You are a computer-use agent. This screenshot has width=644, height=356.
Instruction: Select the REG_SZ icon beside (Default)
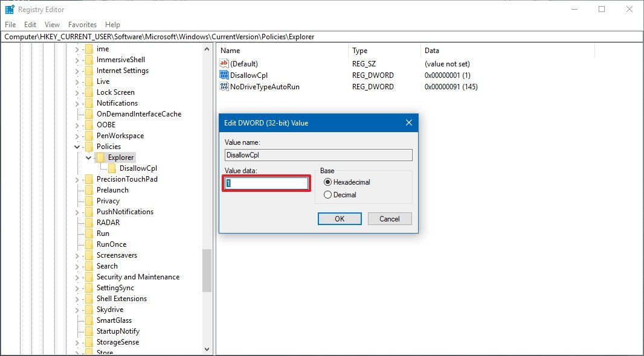[223, 63]
